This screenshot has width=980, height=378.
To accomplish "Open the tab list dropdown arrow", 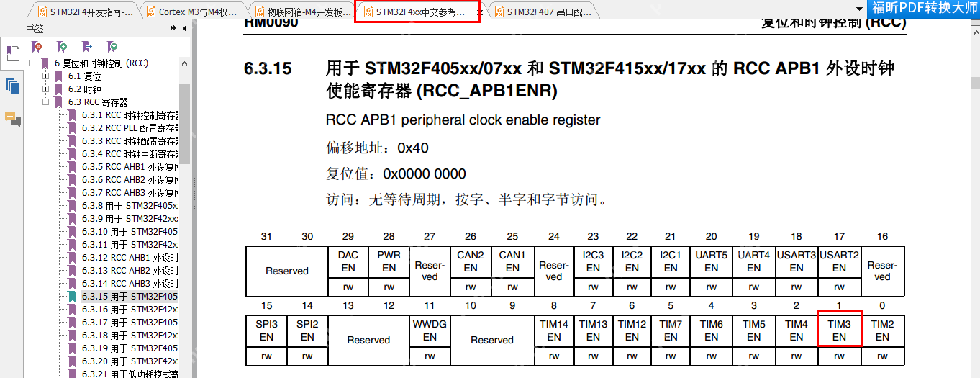I will 859,9.
